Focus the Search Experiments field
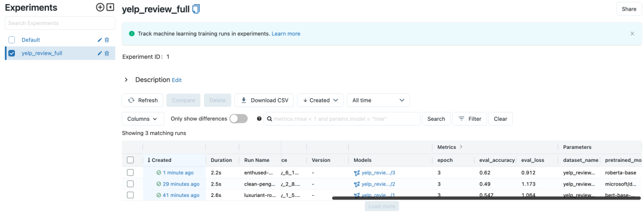Image resolution: width=644 pixels, height=216 pixels. [60, 23]
